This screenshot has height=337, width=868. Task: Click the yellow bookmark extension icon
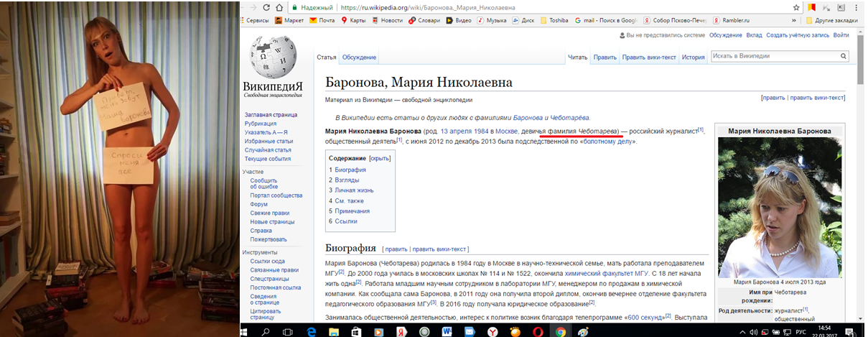[811, 6]
